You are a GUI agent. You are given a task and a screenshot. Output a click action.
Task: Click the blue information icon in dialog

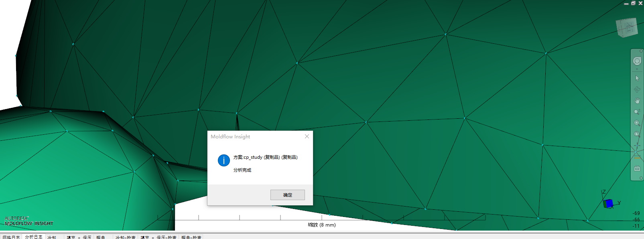[223, 160]
